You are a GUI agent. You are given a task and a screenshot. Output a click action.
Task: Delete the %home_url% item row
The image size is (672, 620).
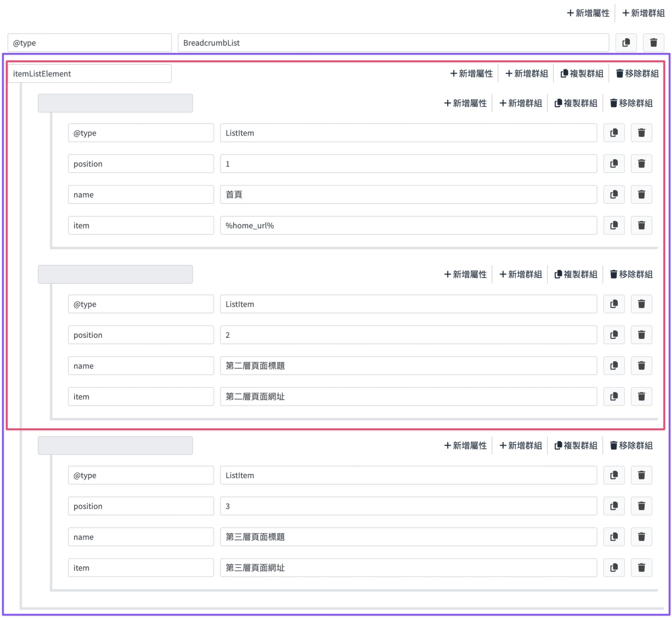click(642, 225)
